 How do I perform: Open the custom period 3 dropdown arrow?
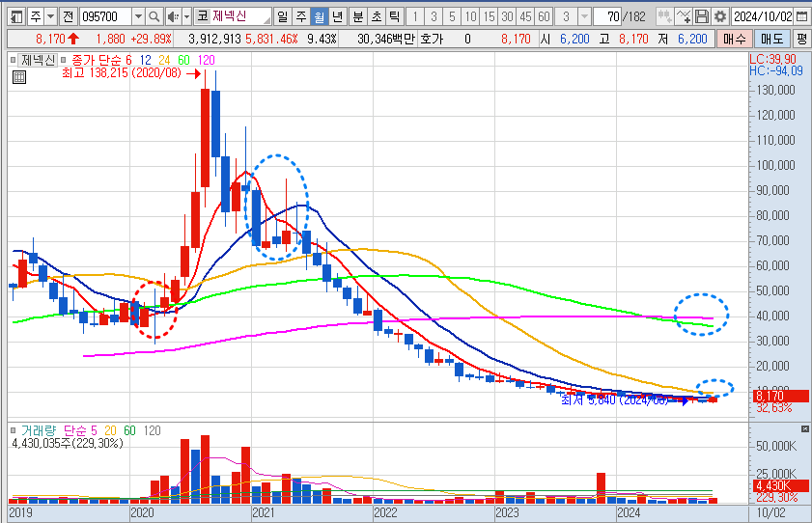point(584,16)
